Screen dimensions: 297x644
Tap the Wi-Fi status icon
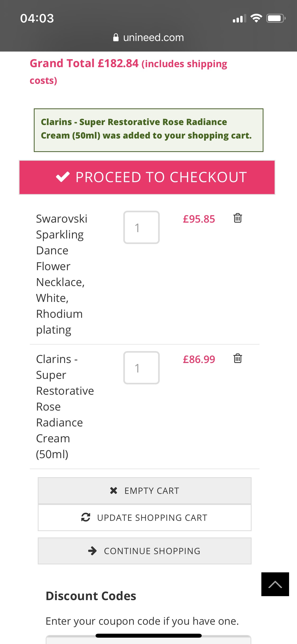[x=256, y=18]
